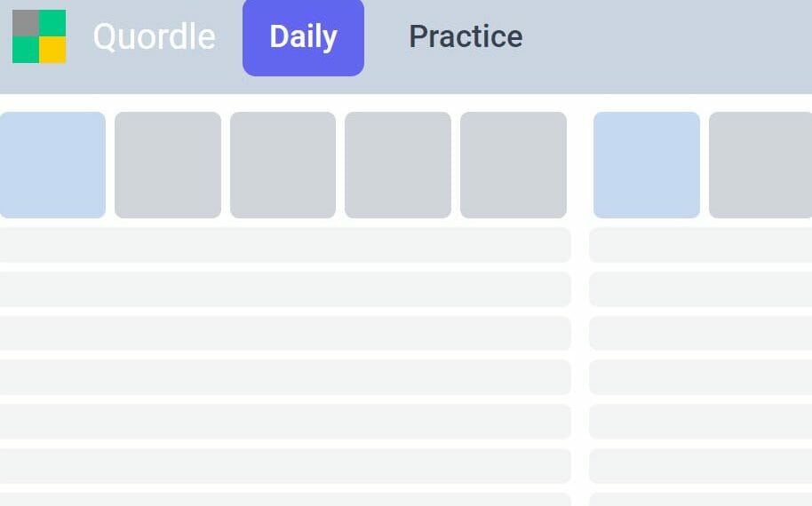This screenshot has height=506, width=812.
Task: Switch to the Daily tab
Action: tap(303, 36)
